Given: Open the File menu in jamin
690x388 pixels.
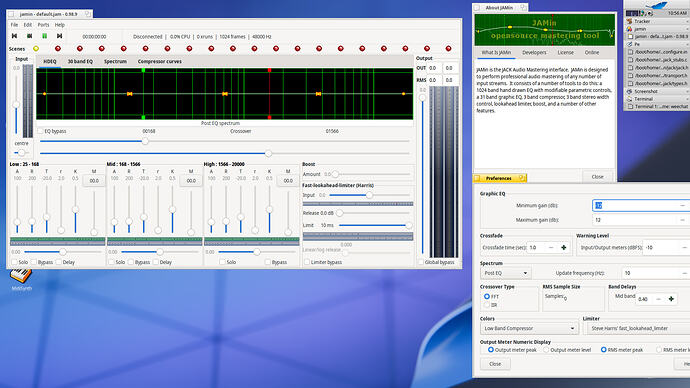Looking at the screenshot, I should tap(15, 25).
